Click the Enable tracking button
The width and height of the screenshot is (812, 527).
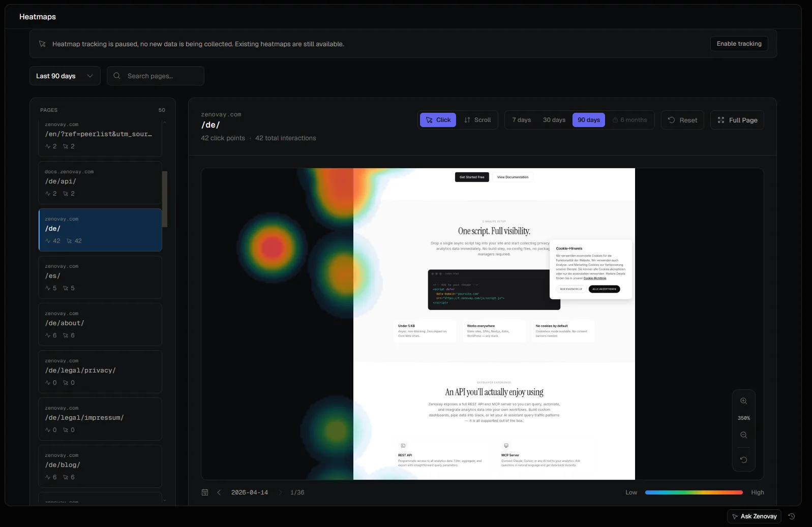pos(739,44)
